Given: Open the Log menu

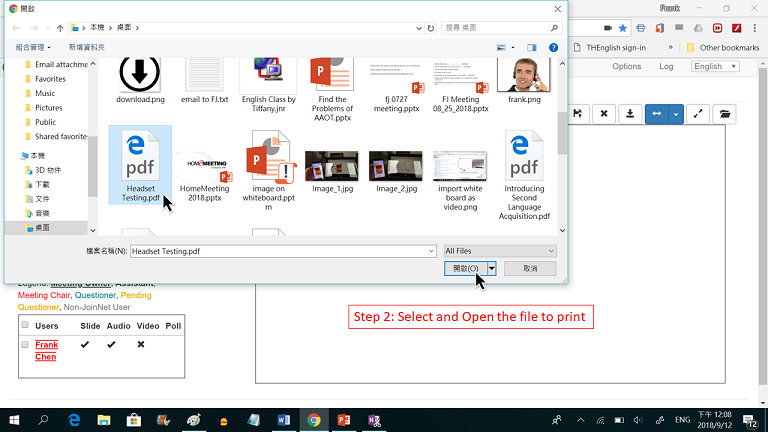Looking at the screenshot, I should pos(666,67).
